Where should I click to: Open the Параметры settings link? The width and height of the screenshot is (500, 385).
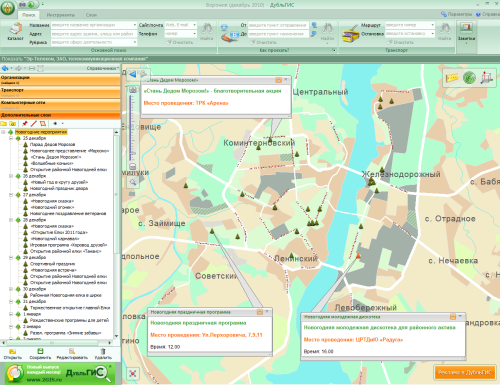pyautogui.click(x=456, y=14)
